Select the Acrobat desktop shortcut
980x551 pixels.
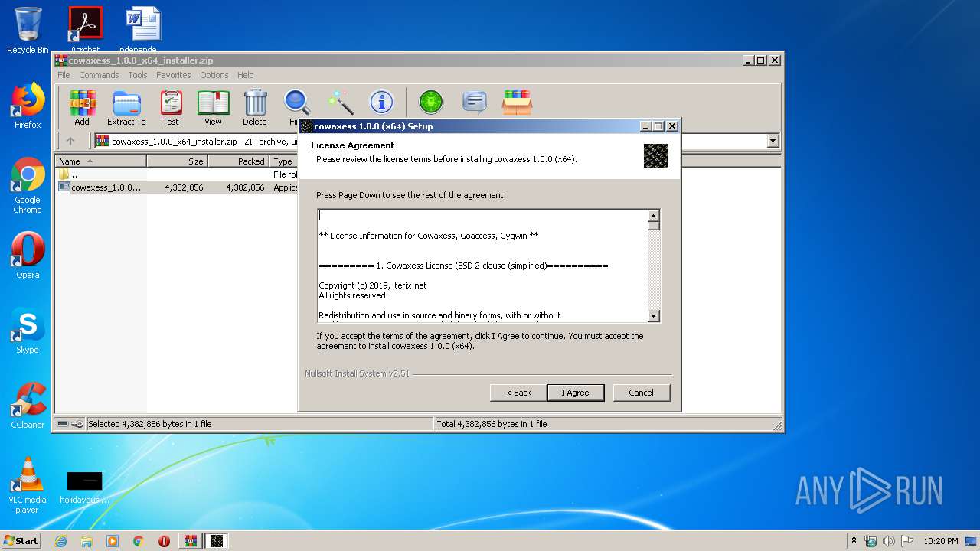click(x=85, y=30)
